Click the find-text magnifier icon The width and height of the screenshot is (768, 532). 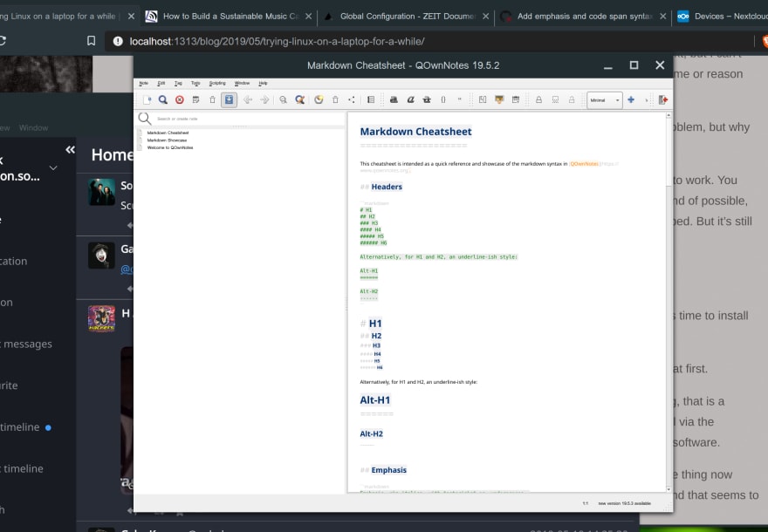[283, 99]
